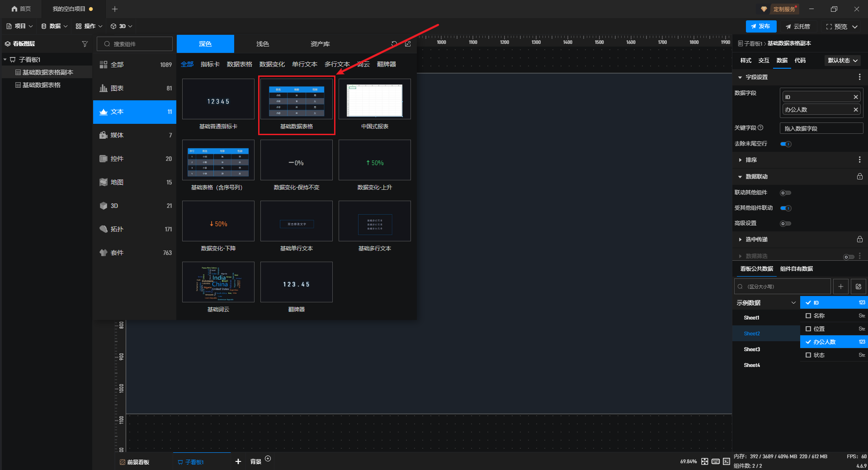
Task: Collapse the 子看板1 tree node
Action: click(5, 60)
